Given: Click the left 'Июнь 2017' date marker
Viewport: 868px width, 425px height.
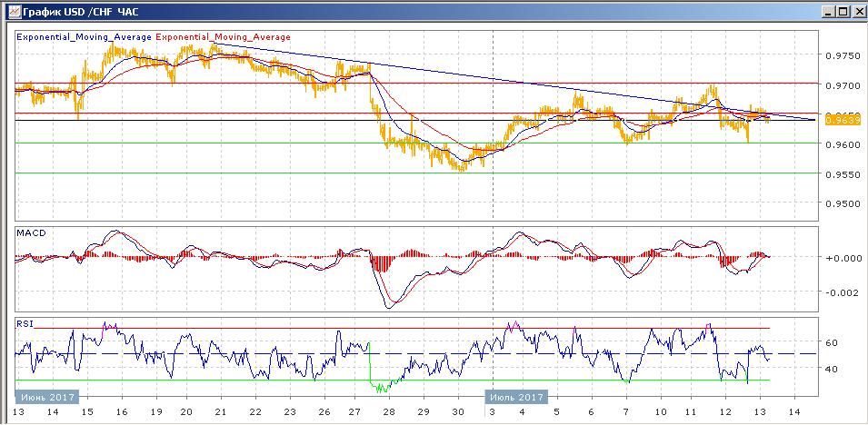Looking at the screenshot, I should 47,397.
